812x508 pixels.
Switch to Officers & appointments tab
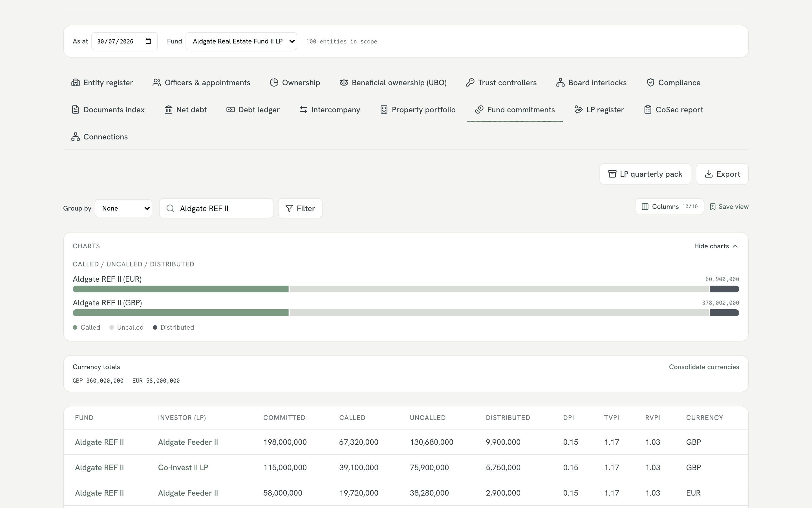coord(201,83)
